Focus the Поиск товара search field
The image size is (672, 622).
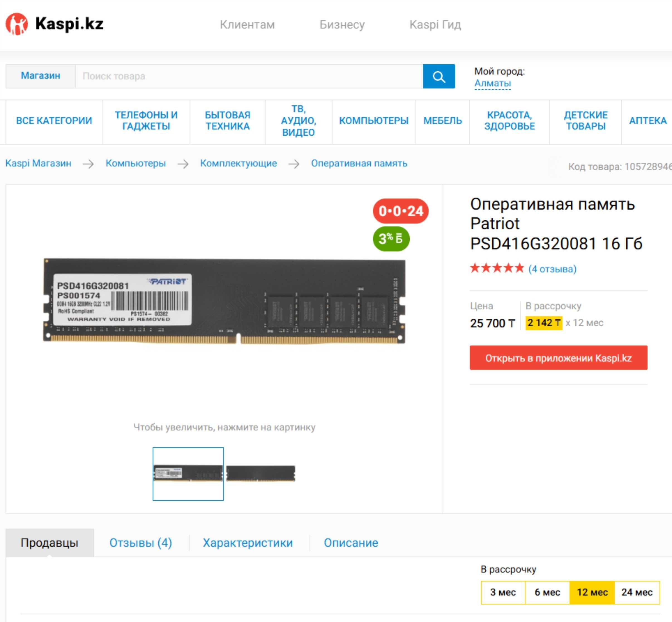click(x=249, y=76)
